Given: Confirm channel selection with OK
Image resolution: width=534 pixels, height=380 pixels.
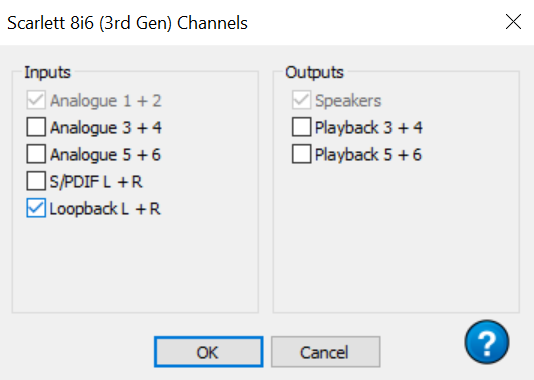Looking at the screenshot, I should click(x=208, y=352).
